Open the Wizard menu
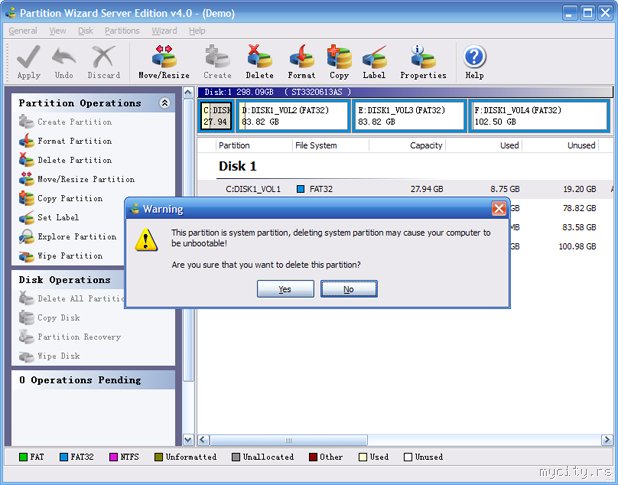Screen dimensions: 618x485 [x=164, y=31]
